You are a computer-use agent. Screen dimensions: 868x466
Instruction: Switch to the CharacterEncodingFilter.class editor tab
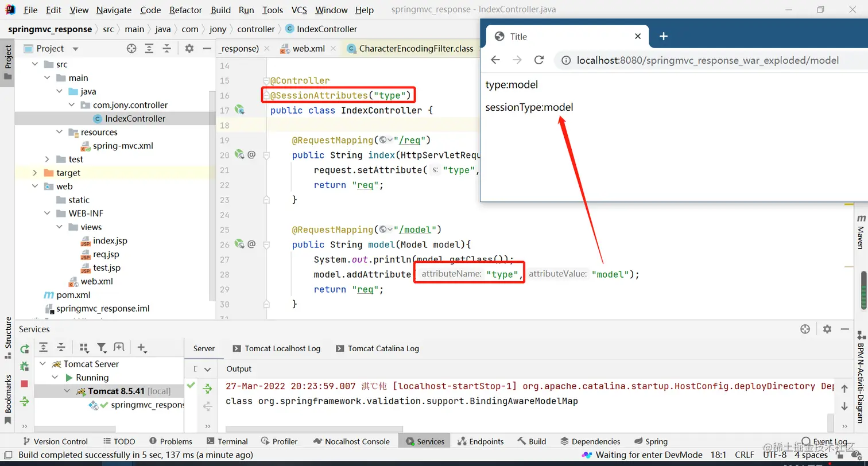[410, 49]
